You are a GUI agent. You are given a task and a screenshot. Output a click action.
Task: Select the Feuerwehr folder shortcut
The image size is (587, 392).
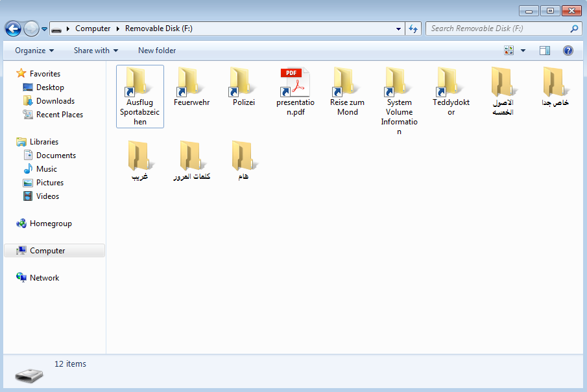pyautogui.click(x=191, y=83)
